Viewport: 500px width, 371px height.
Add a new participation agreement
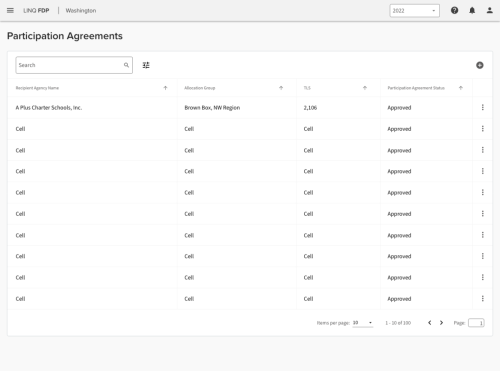tap(480, 65)
